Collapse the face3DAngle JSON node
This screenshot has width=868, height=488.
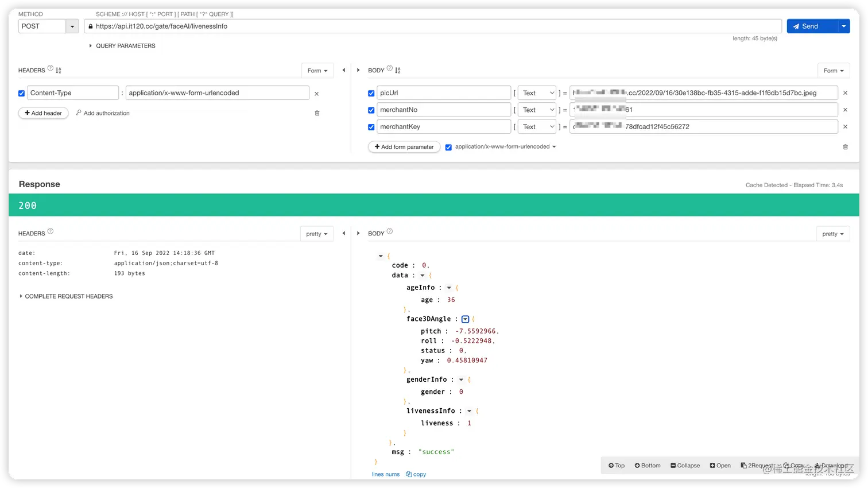click(x=466, y=319)
